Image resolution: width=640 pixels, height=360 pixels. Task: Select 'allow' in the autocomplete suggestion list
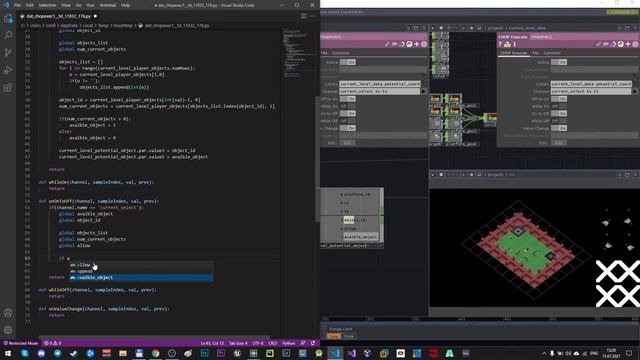pos(141,265)
